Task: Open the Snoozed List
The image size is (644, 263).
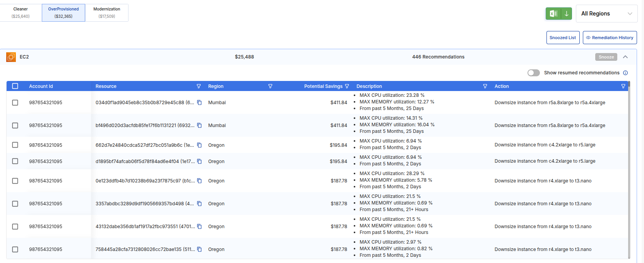Action: pyautogui.click(x=563, y=38)
